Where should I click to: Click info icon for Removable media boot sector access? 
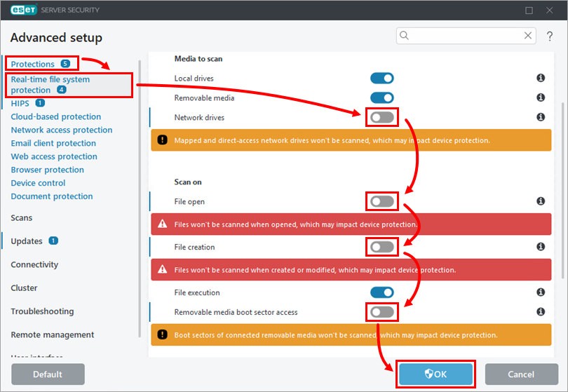541,312
